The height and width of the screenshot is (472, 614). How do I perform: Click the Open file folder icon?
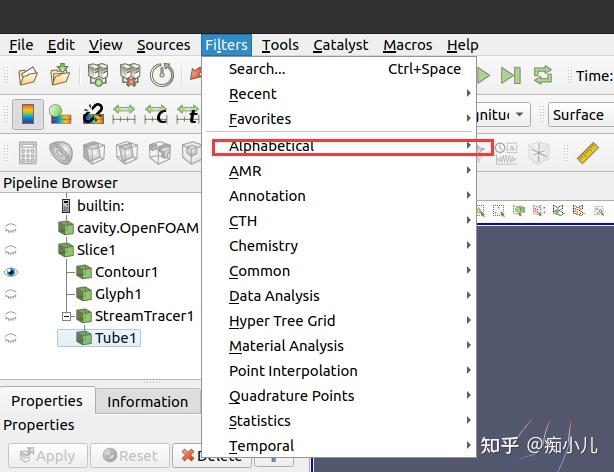pyautogui.click(x=28, y=75)
